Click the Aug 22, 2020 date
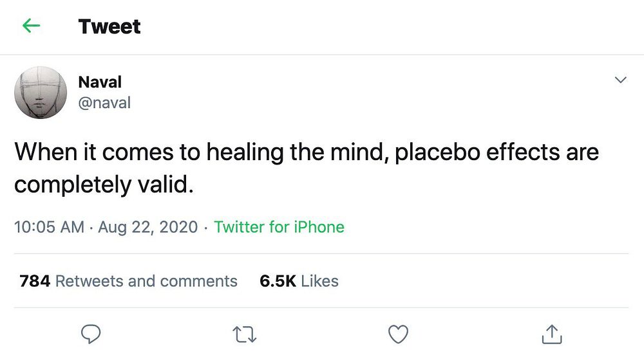This screenshot has height=357, width=644. click(147, 227)
